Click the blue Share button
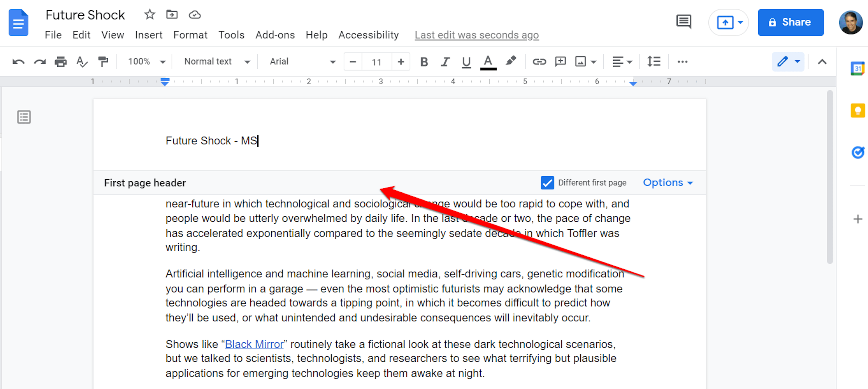The height and width of the screenshot is (389, 868). click(791, 22)
